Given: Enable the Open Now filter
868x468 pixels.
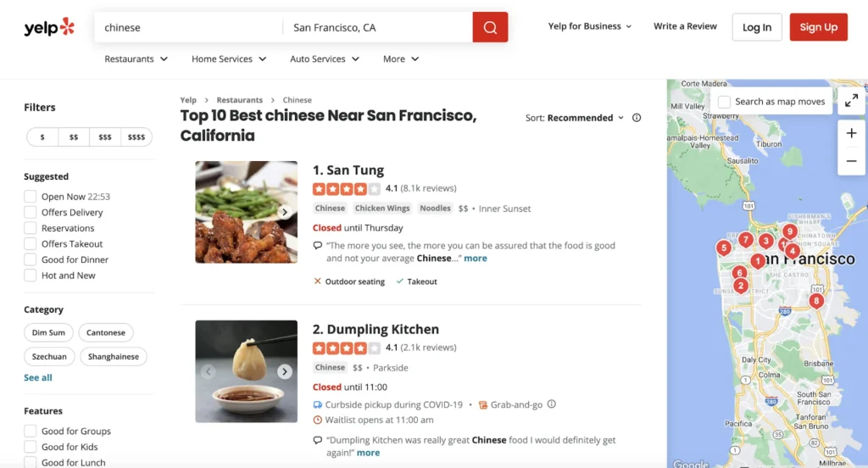Looking at the screenshot, I should tap(31, 197).
